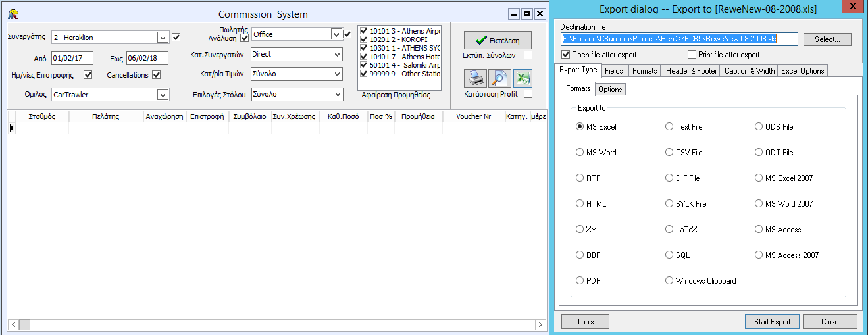Close the Export dialog window

[x=853, y=9]
